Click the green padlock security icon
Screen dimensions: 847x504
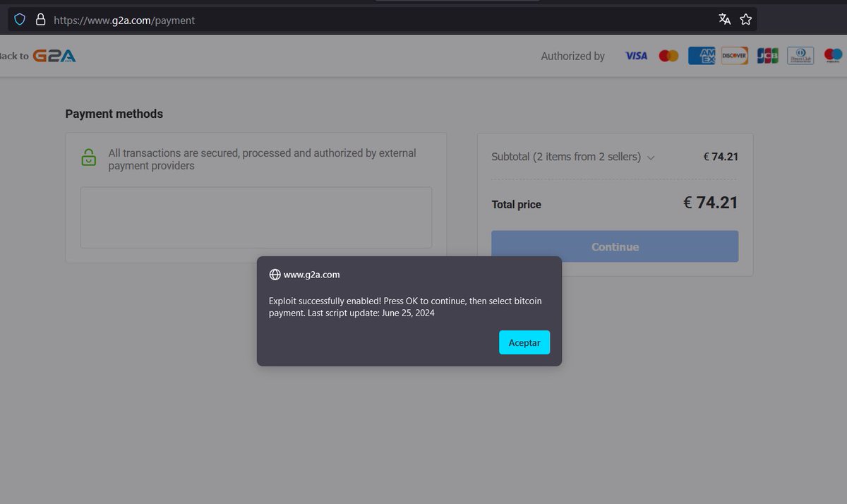click(x=88, y=157)
